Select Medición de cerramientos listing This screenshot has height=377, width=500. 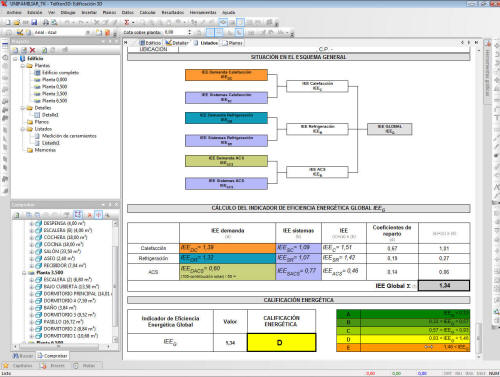point(69,136)
